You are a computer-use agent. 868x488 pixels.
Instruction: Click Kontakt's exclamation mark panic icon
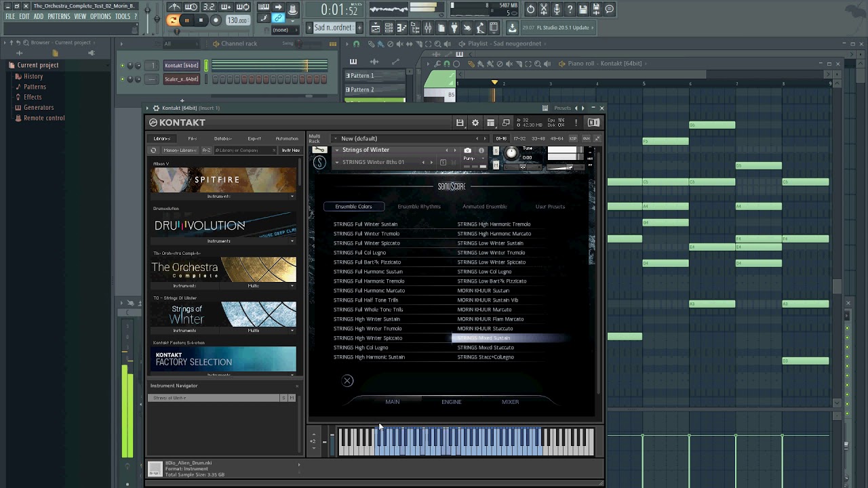tap(576, 123)
